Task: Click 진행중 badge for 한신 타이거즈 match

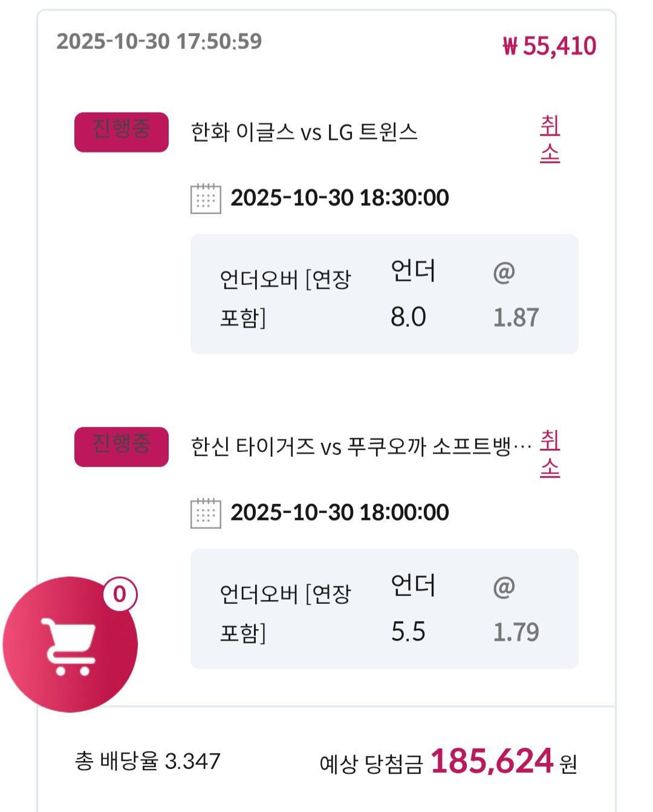Action: click(x=121, y=447)
